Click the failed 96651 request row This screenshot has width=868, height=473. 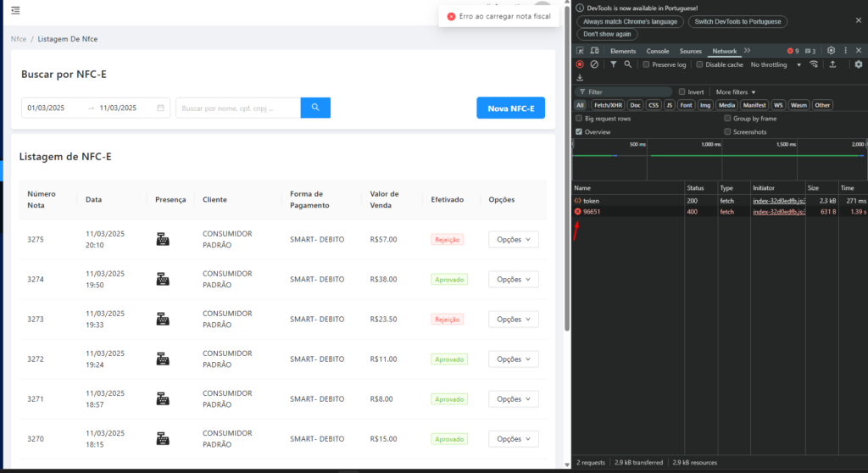click(x=592, y=212)
